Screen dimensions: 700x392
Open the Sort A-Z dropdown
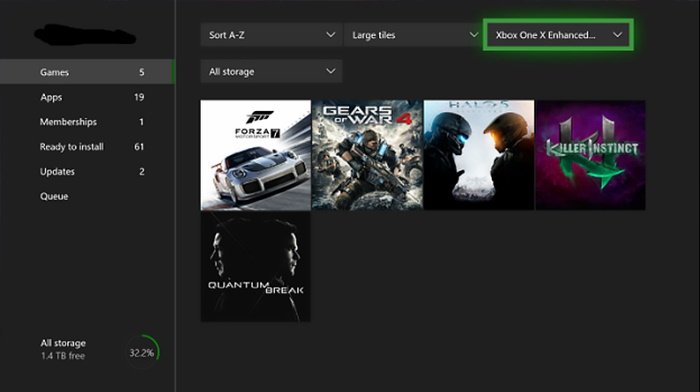271,35
